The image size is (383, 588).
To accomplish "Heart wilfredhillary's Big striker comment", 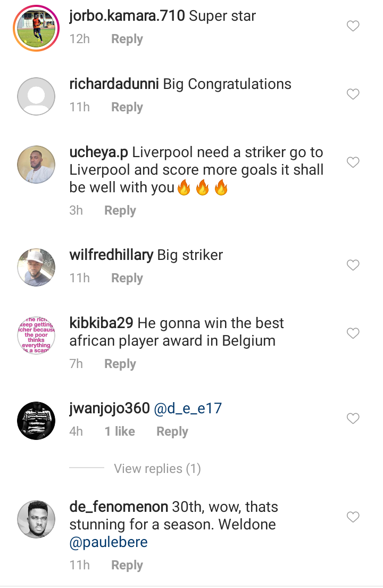I will click(353, 265).
